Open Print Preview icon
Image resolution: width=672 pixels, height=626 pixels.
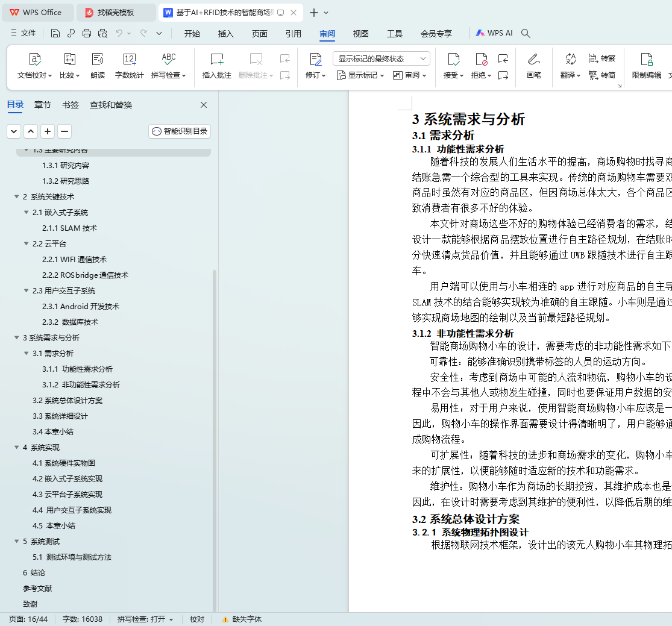click(x=102, y=33)
